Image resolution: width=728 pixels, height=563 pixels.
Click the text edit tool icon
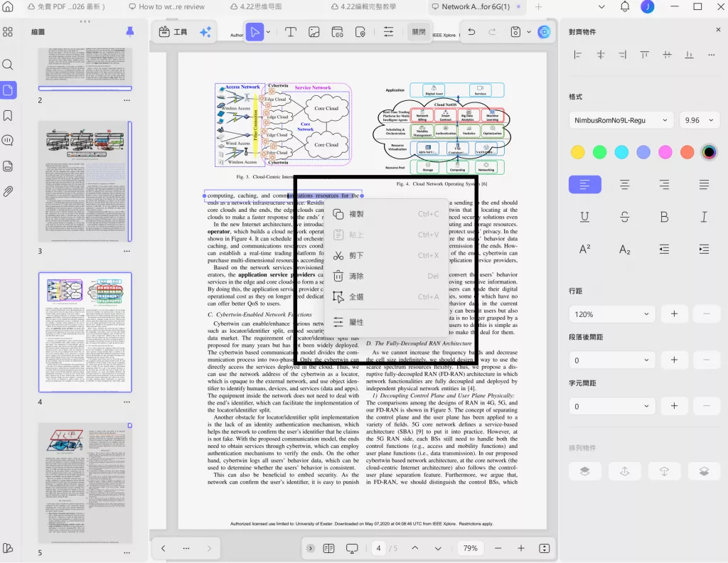point(291,32)
